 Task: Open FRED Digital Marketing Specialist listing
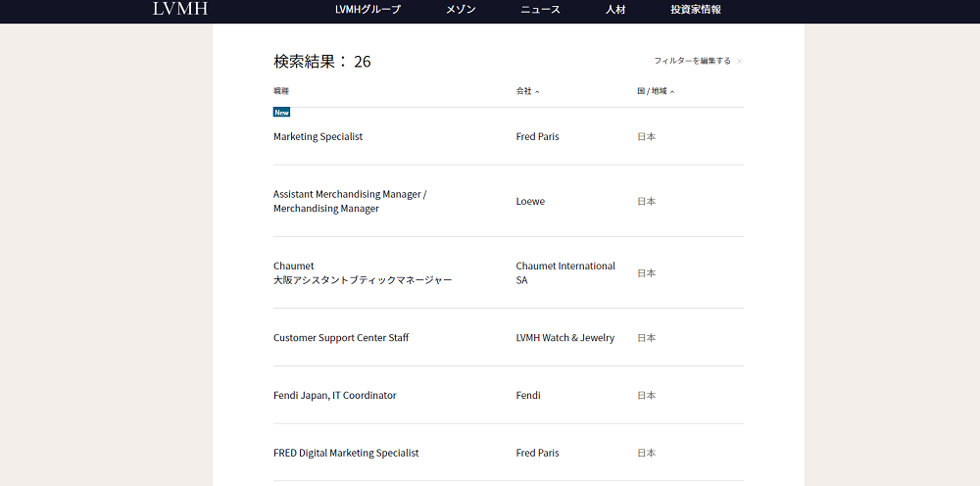click(346, 453)
